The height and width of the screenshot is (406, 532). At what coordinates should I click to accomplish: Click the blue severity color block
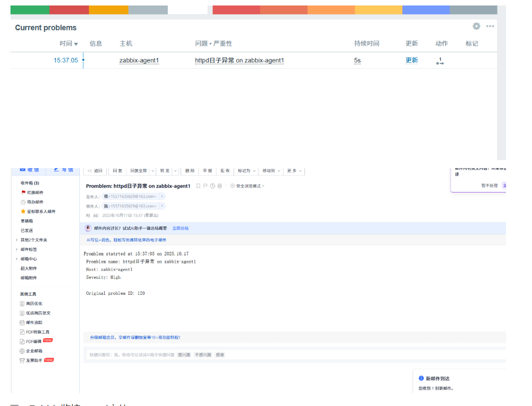pos(426,10)
